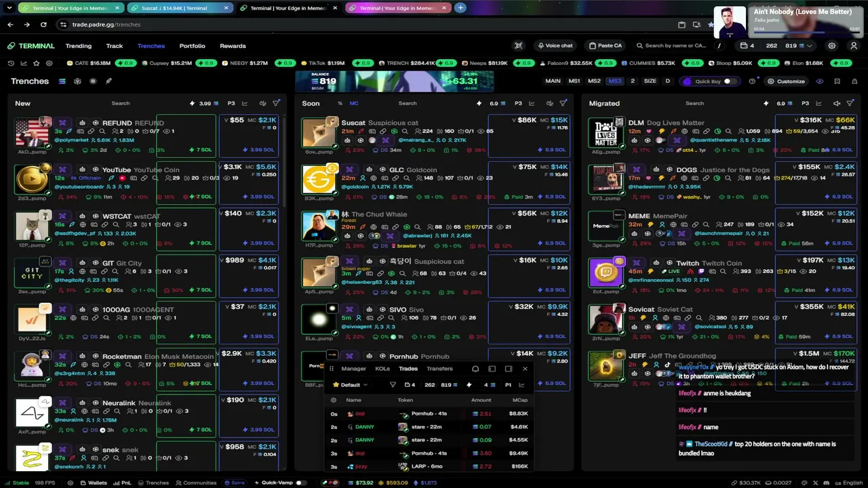Click the star favorites icon in ticker bar
Screen dimensions: 868x488
click(x=36, y=63)
